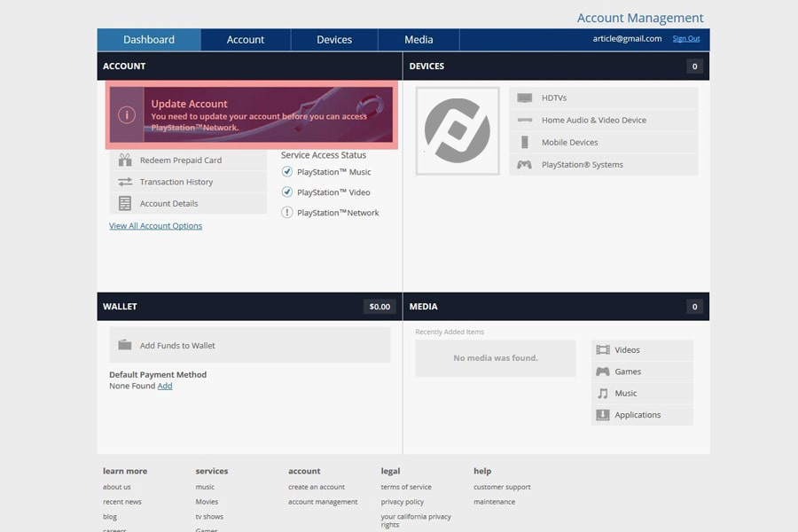Open the footer 'tv shows' link

tap(209, 516)
